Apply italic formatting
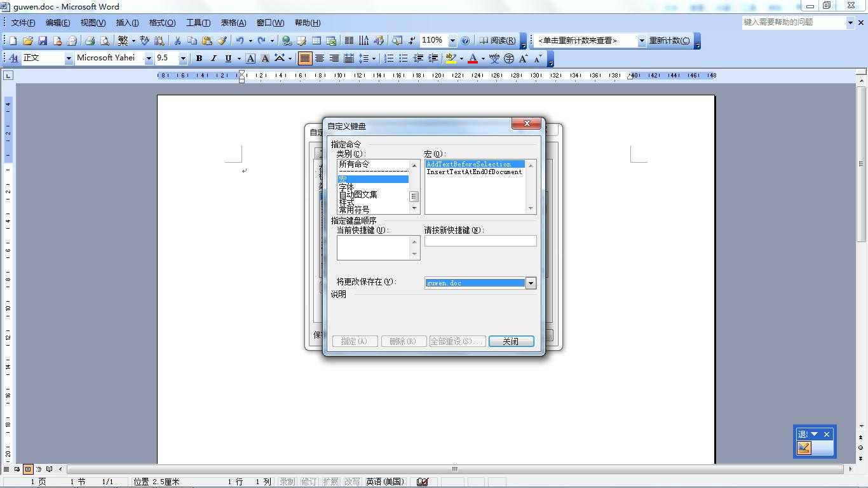The image size is (868, 488). pos(214,58)
